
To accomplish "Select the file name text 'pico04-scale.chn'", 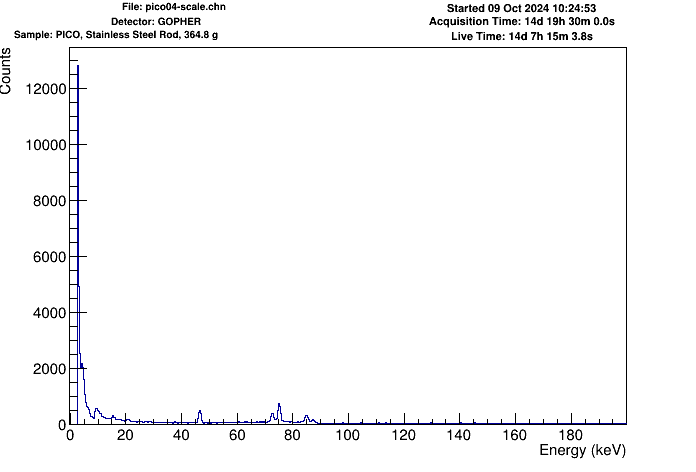I will coord(185,7).
